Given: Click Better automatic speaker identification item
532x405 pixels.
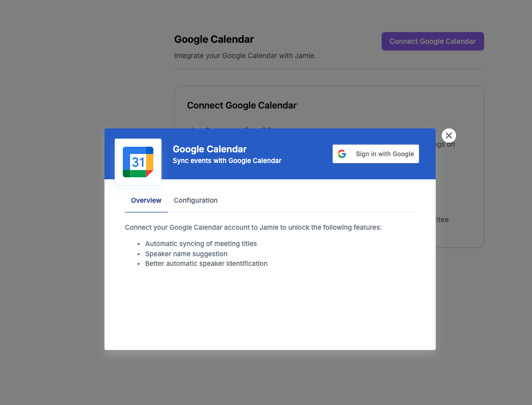Looking at the screenshot, I should 206,263.
